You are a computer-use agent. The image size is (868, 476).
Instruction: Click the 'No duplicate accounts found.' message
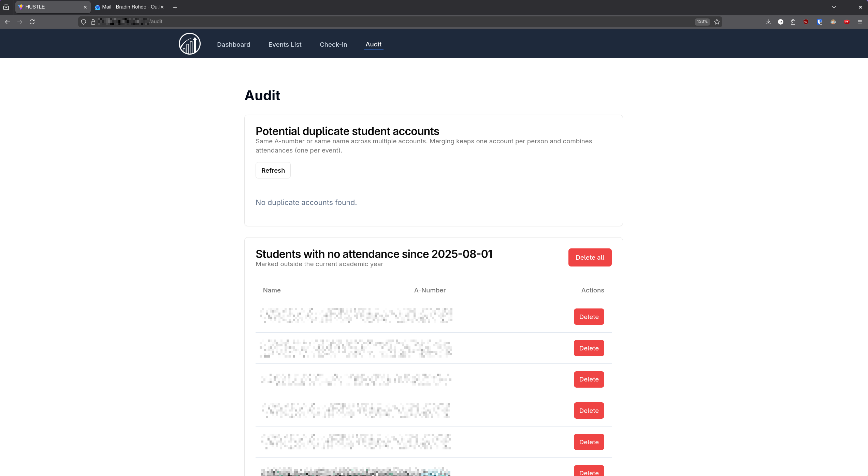pos(306,203)
